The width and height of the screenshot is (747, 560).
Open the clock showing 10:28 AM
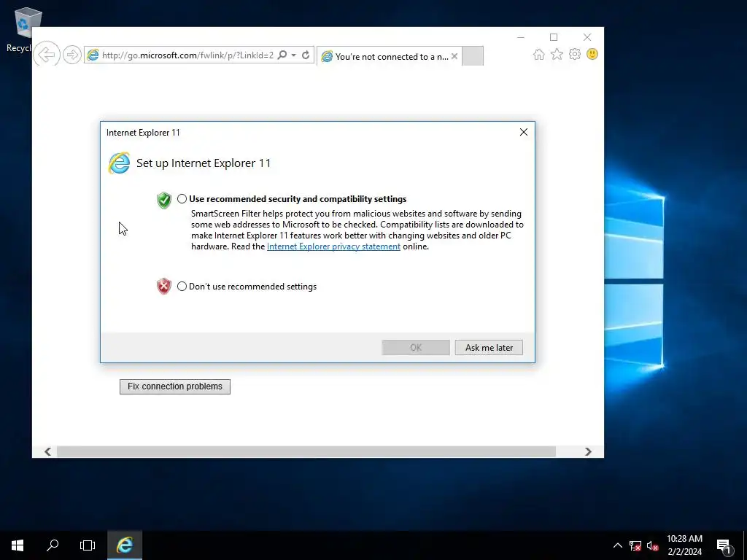684,545
